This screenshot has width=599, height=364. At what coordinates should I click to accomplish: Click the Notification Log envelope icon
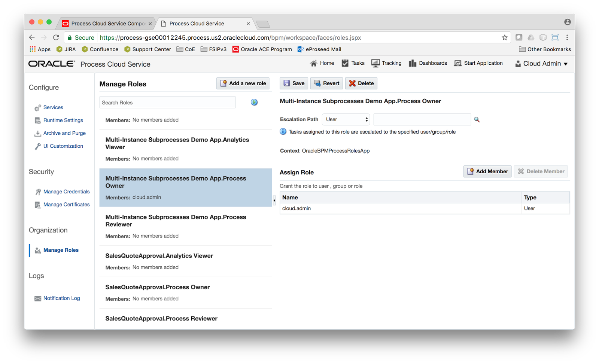coord(38,299)
